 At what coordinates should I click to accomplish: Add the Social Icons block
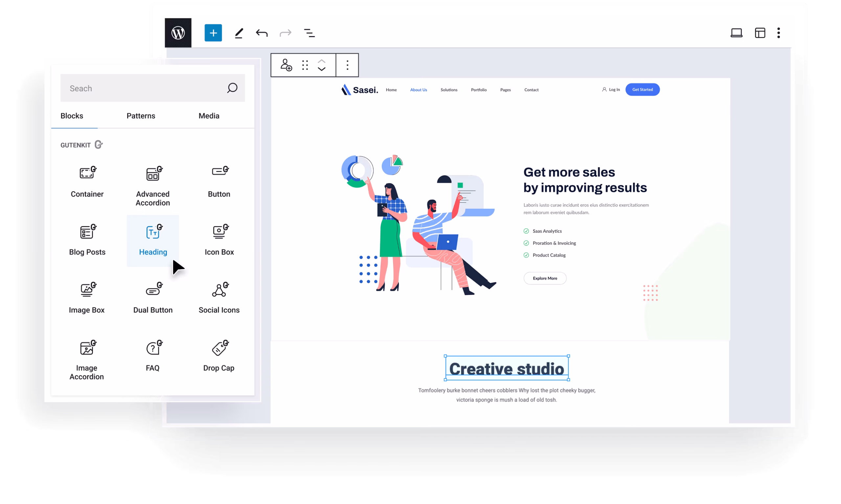pos(219,298)
